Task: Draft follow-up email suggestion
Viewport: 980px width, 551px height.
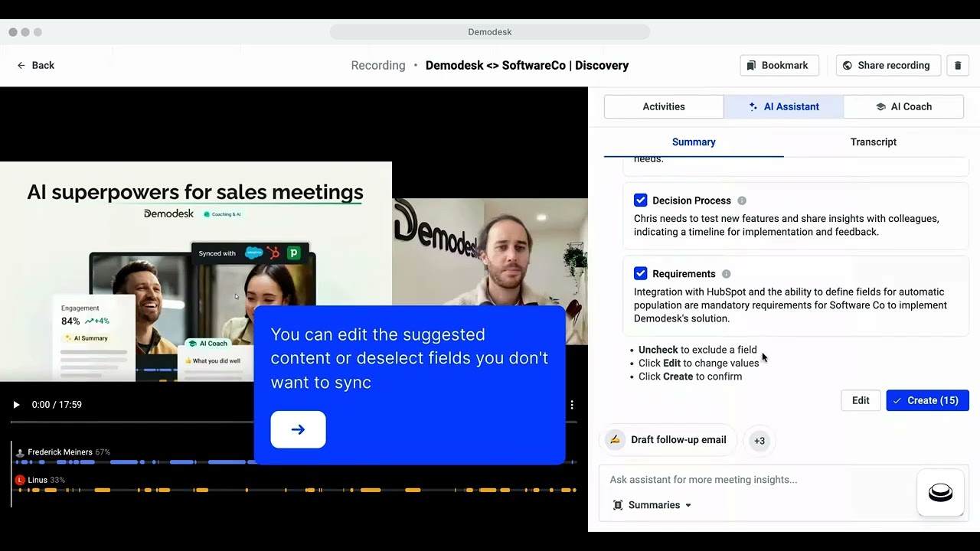Action: coord(667,440)
